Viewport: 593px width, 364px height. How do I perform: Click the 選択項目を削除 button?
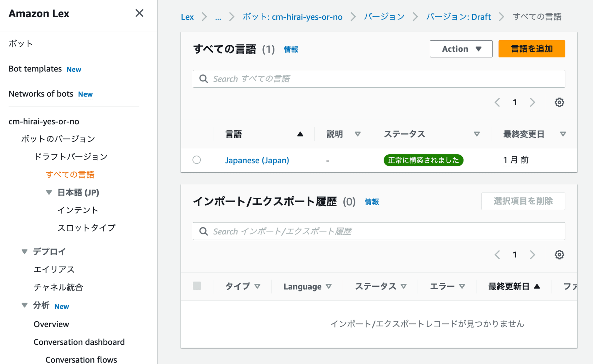(x=523, y=201)
